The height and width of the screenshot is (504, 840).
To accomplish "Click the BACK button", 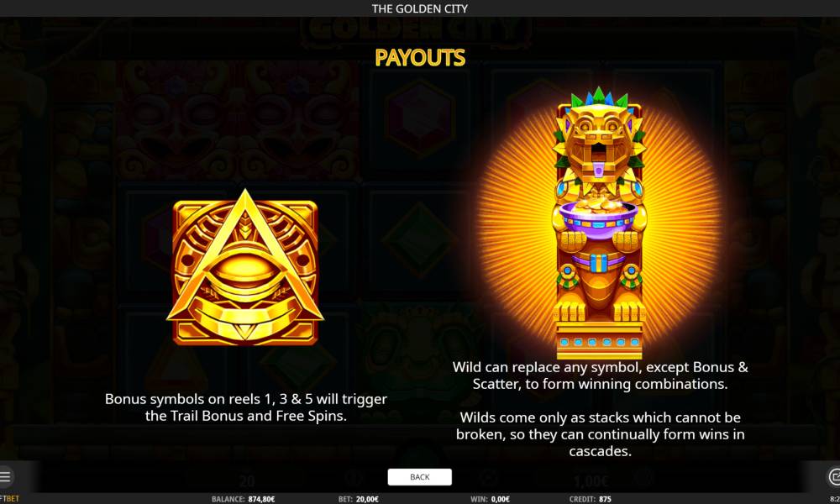I will (x=419, y=476).
